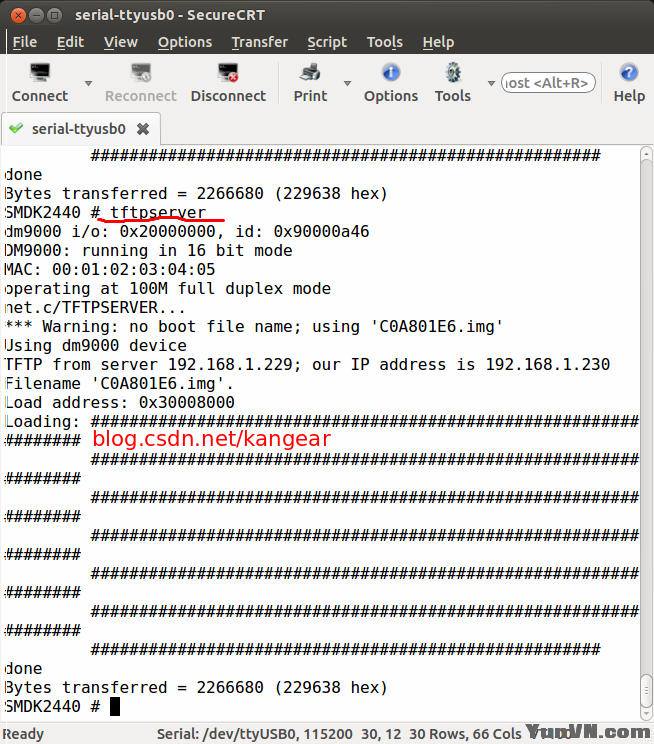Click 'DM9000: running in 16 bit mode' line
This screenshot has width=654, height=744.
pos(148,251)
